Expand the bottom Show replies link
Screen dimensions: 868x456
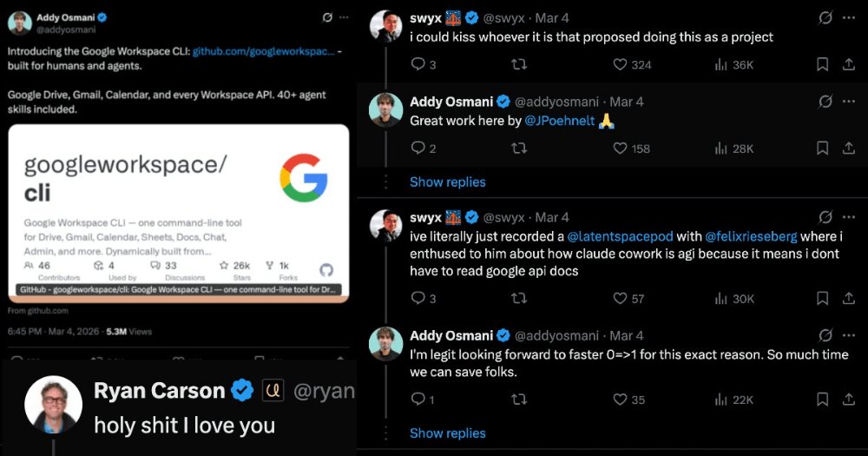point(447,433)
